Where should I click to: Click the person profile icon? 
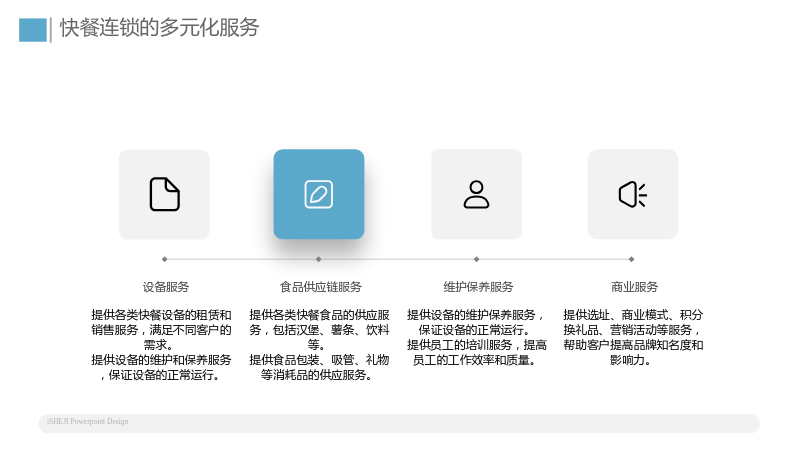[476, 194]
